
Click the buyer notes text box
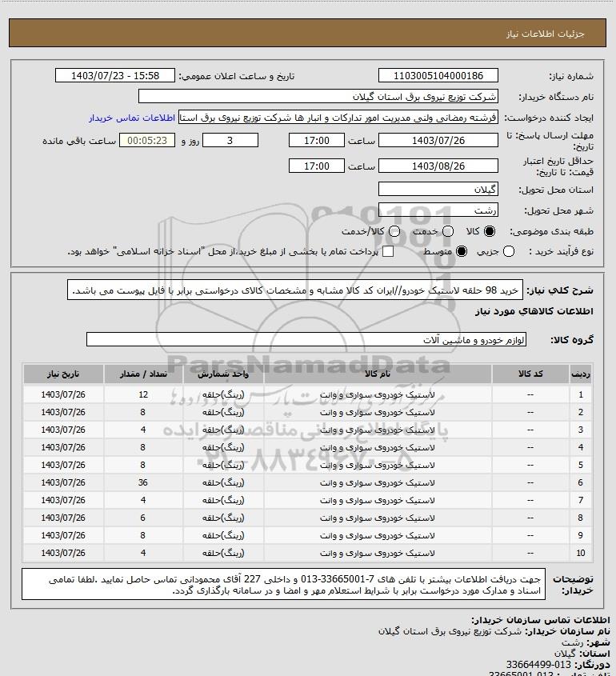click(284, 585)
